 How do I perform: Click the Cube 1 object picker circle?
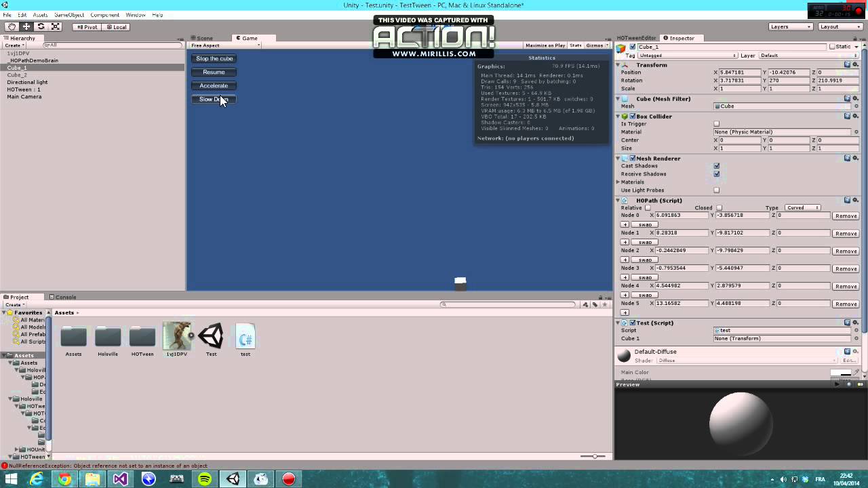856,338
